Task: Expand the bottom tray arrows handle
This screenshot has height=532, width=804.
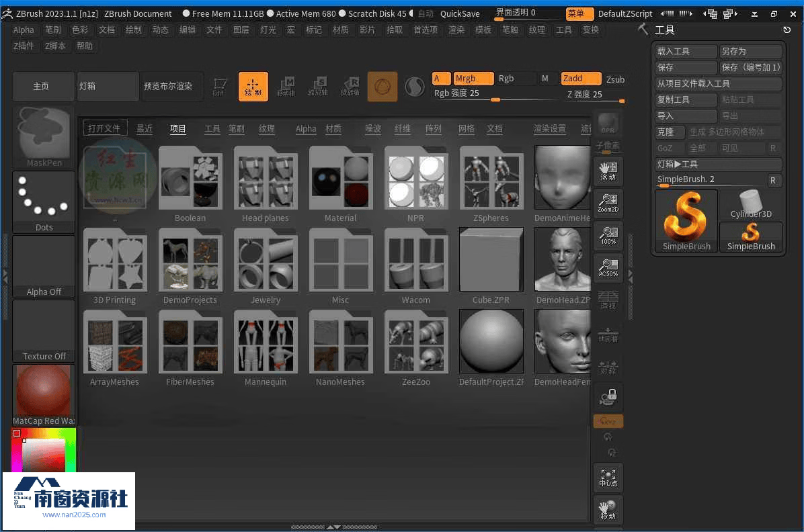Action: coord(334,527)
